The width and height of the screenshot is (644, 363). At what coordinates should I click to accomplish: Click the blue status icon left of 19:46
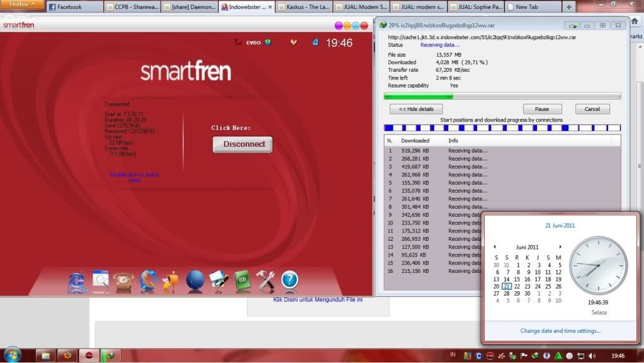[x=315, y=42]
